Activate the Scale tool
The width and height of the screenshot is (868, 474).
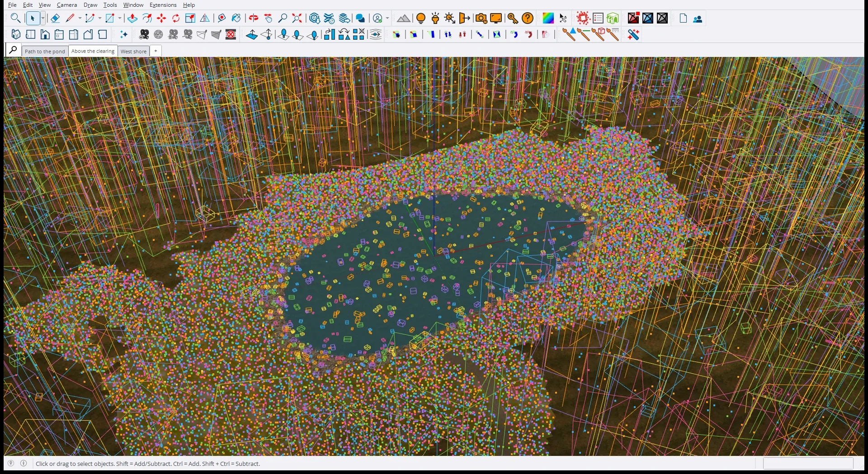[x=190, y=19]
